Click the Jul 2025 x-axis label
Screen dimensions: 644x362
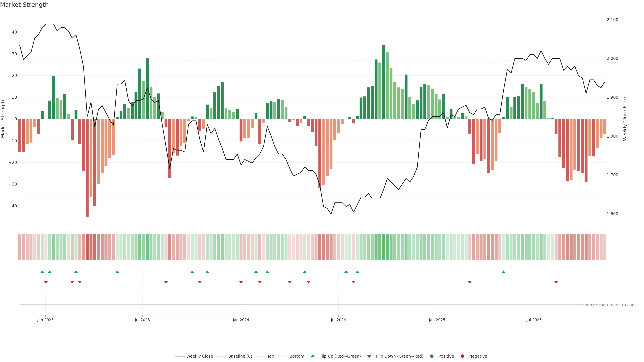coord(534,320)
